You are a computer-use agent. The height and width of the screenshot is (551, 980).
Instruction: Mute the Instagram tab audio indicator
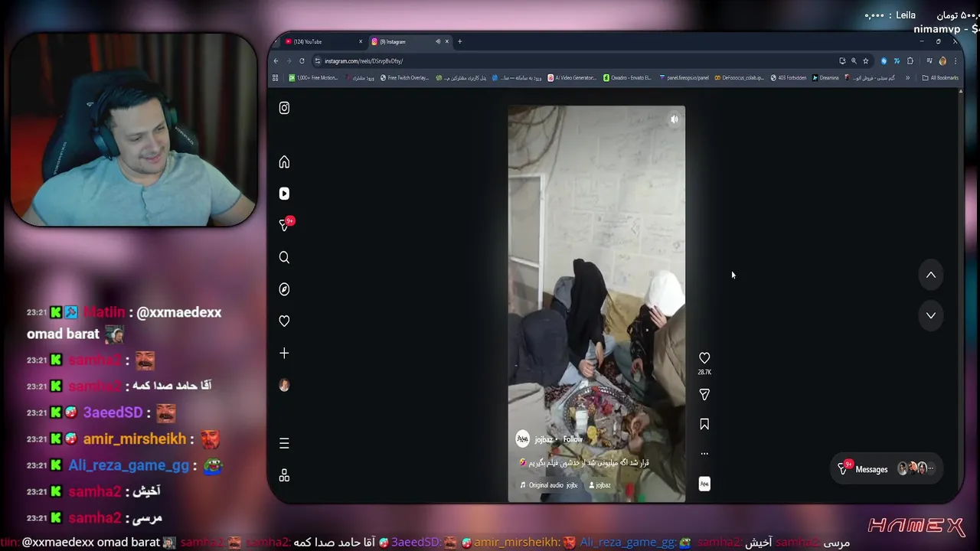pyautogui.click(x=438, y=41)
